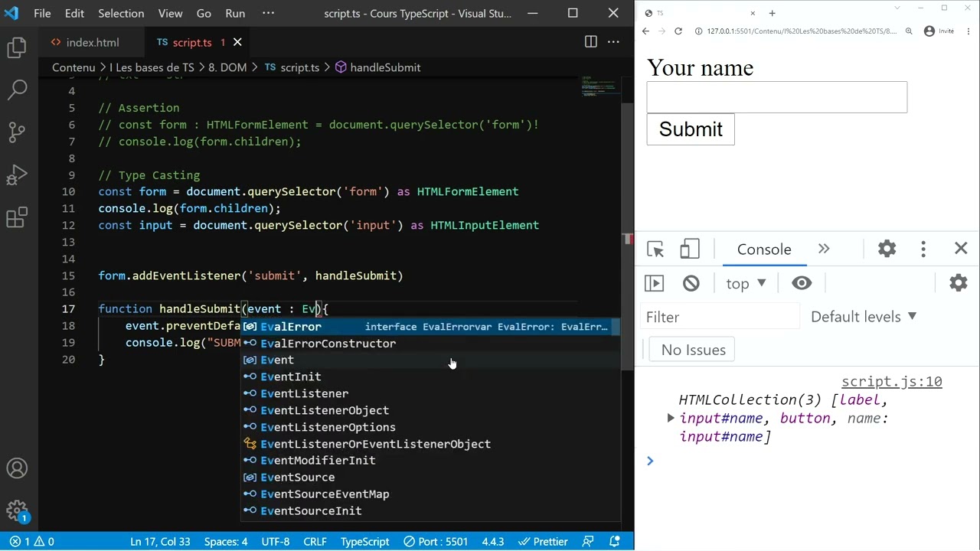
Task: Open DevTools customize three-dot menu
Action: click(923, 249)
